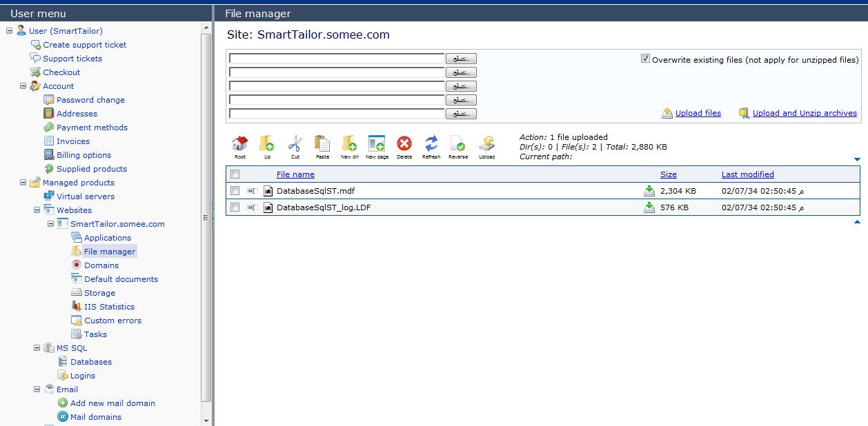Collapse the MS SQL tree section
Image resolution: width=868 pixels, height=426 pixels.
click(x=37, y=348)
